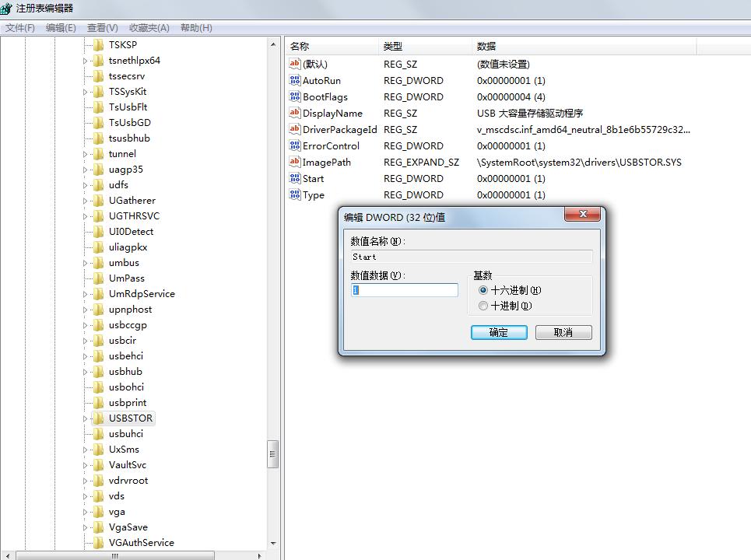Sort values by 名称 column header

coord(332,47)
